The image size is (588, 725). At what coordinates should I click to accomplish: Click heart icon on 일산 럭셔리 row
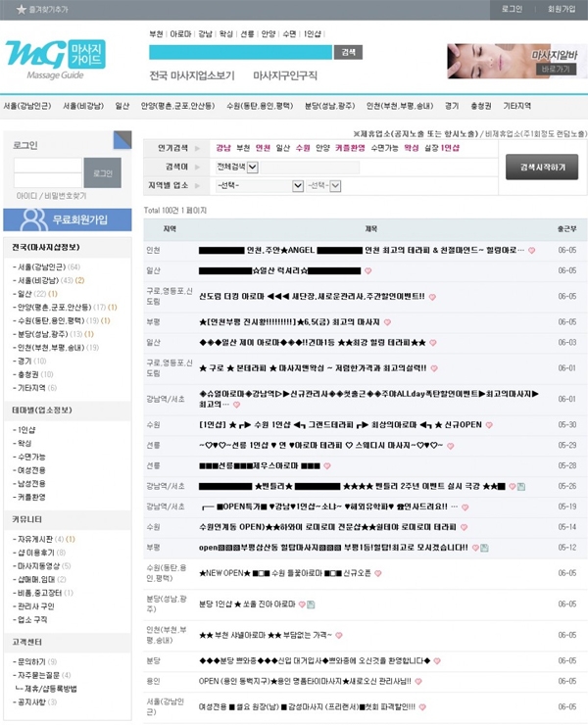368,271
